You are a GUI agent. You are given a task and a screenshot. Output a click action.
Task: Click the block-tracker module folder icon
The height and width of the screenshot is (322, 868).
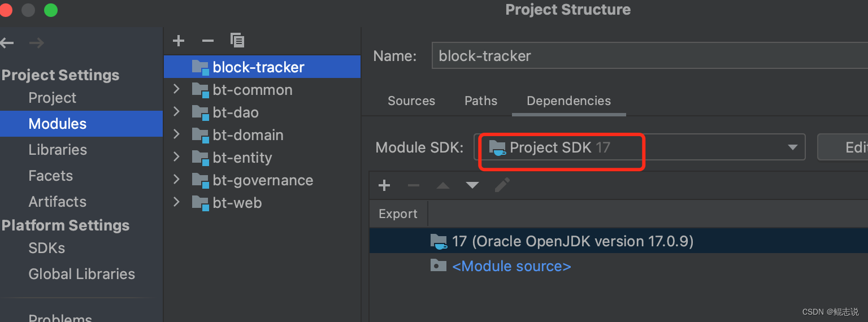200,67
